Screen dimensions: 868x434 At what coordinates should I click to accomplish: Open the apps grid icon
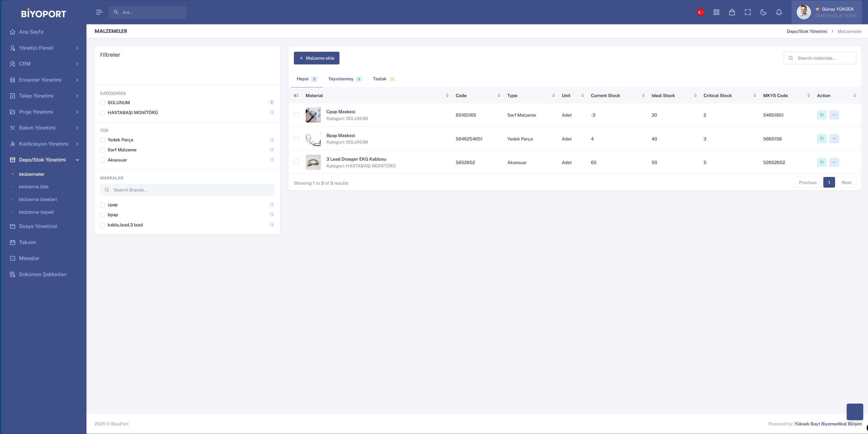point(716,12)
